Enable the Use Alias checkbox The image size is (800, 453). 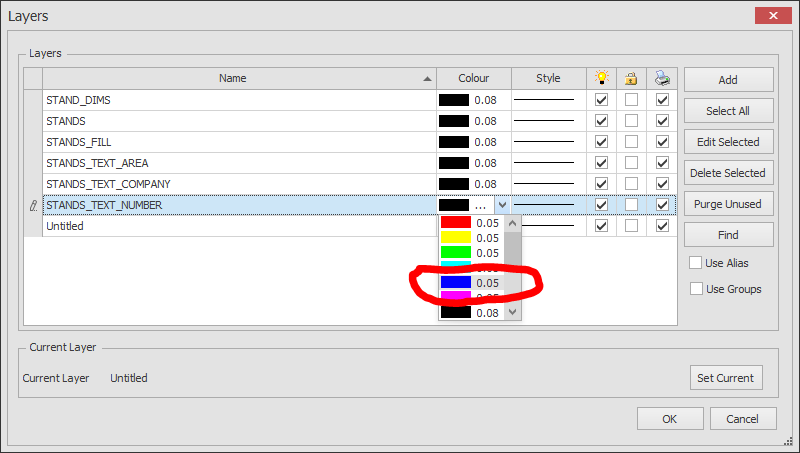pyautogui.click(x=695, y=263)
